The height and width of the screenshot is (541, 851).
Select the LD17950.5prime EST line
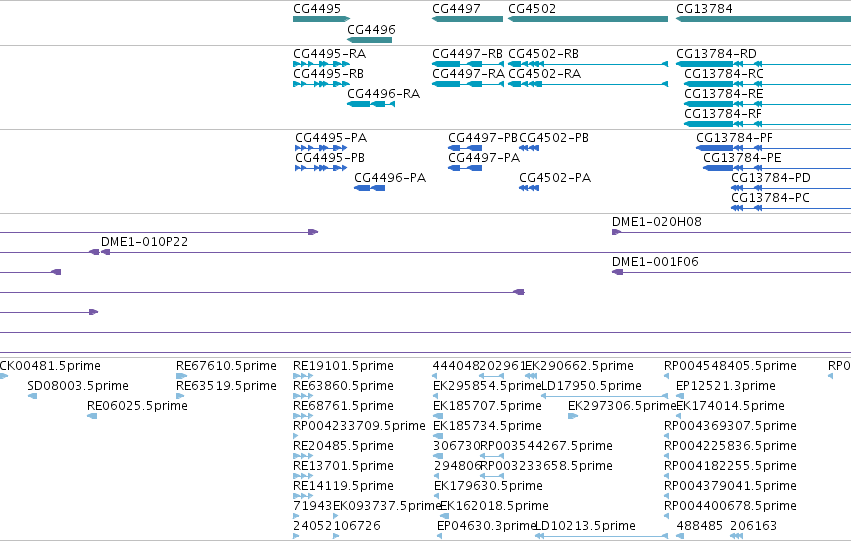pos(605,396)
